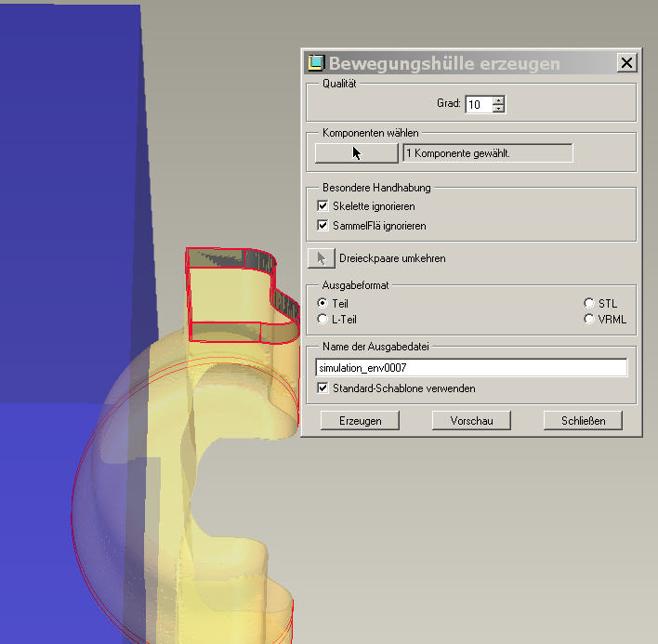Click the output file name field
This screenshot has height=644, width=658.
click(471, 367)
